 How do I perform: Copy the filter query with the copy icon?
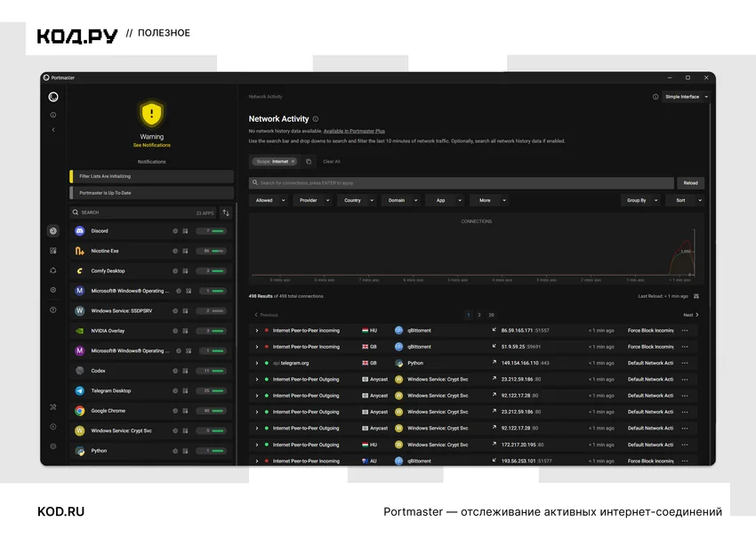click(309, 162)
